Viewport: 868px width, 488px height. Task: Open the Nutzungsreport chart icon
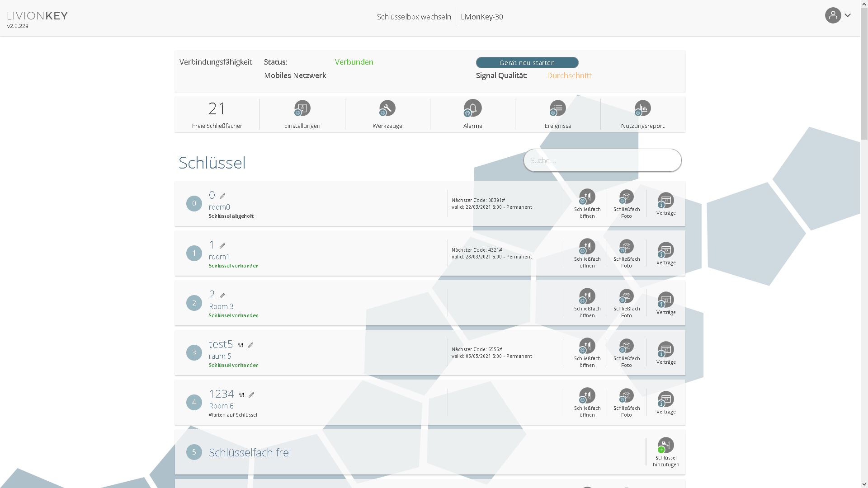pos(642,108)
